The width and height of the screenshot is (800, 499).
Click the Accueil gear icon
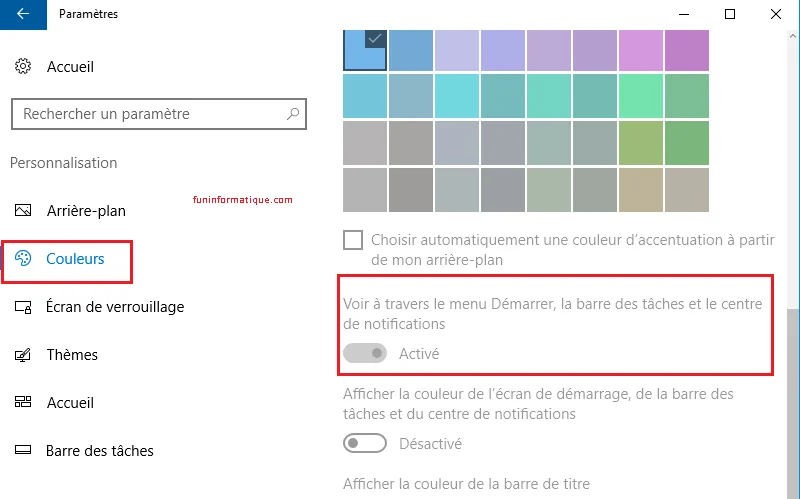click(x=24, y=67)
